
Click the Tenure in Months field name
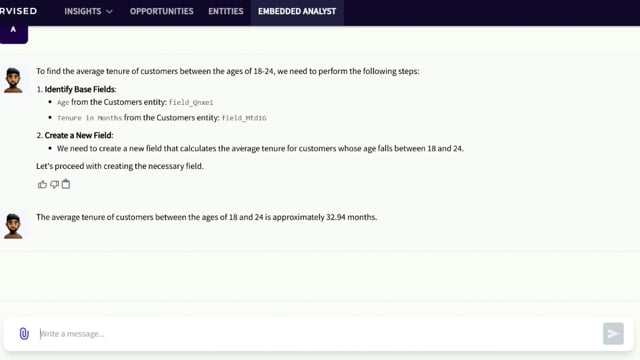[x=89, y=118]
